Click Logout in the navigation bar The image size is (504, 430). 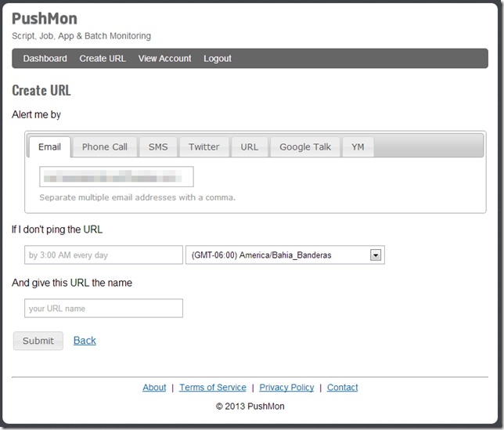coord(218,59)
